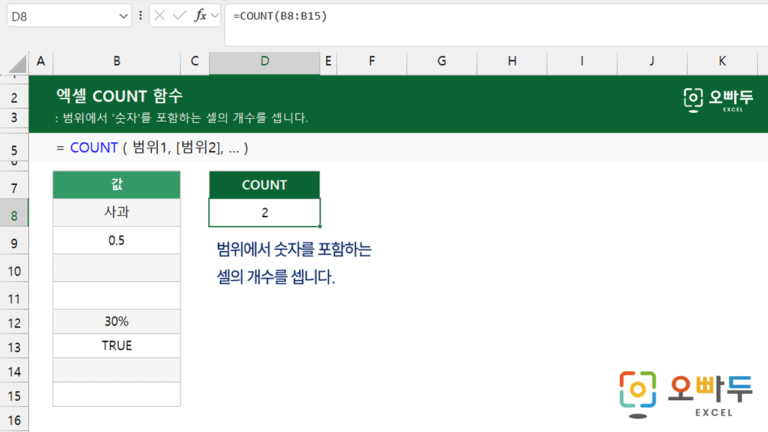Expand the dropdown next to fx
768x432 pixels.
(x=215, y=16)
